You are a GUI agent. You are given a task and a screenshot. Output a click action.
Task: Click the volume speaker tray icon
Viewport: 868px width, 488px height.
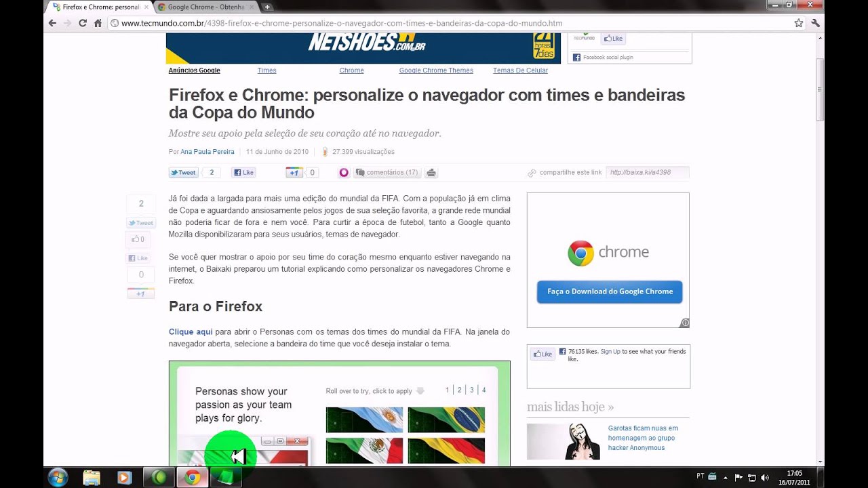(x=765, y=477)
